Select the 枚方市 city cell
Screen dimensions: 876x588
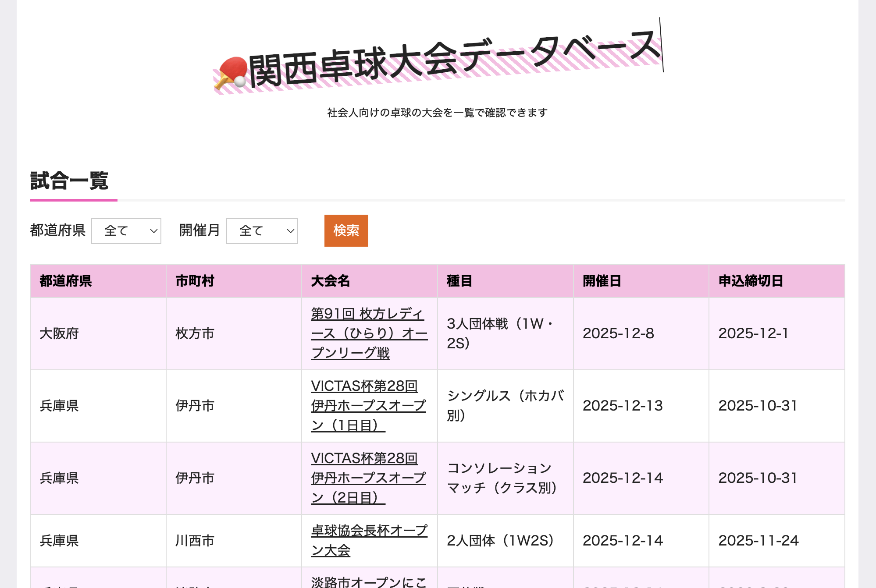(x=195, y=333)
